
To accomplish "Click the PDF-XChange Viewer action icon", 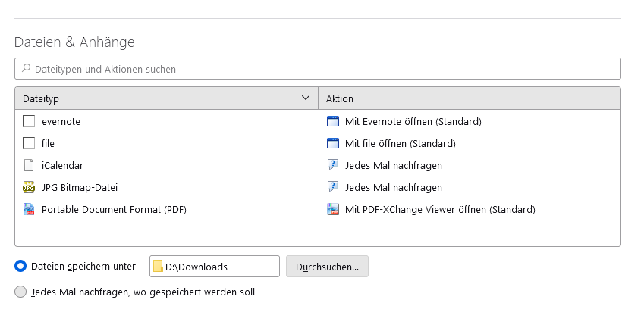I will (x=332, y=209).
